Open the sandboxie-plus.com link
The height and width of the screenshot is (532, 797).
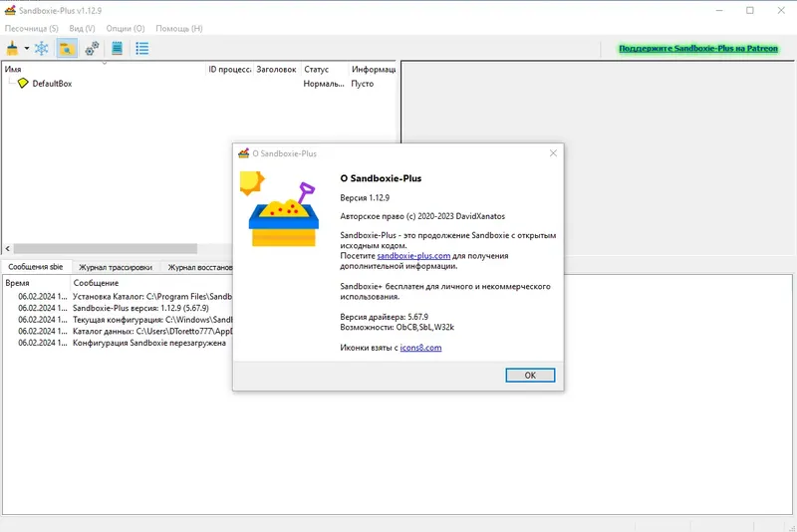tap(413, 256)
